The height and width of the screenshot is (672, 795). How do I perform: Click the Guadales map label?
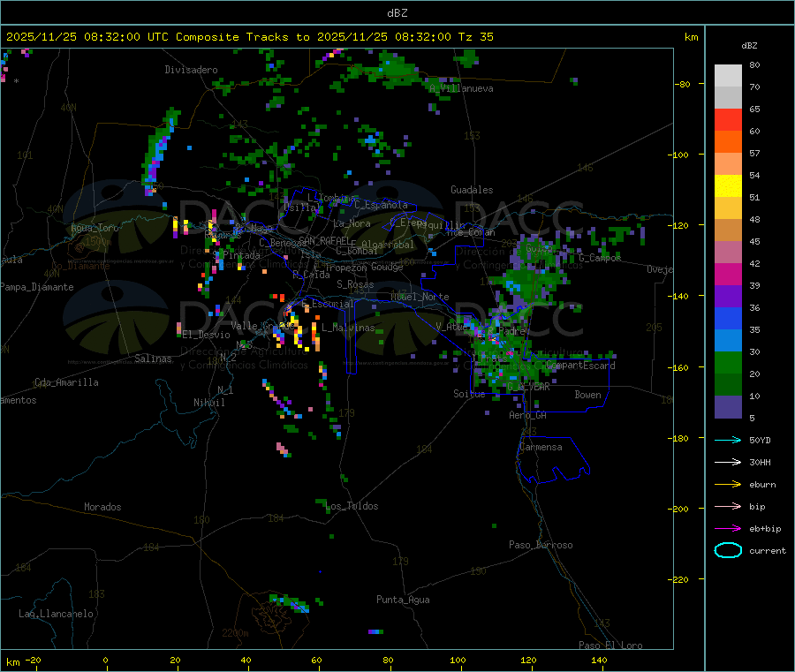(x=472, y=190)
